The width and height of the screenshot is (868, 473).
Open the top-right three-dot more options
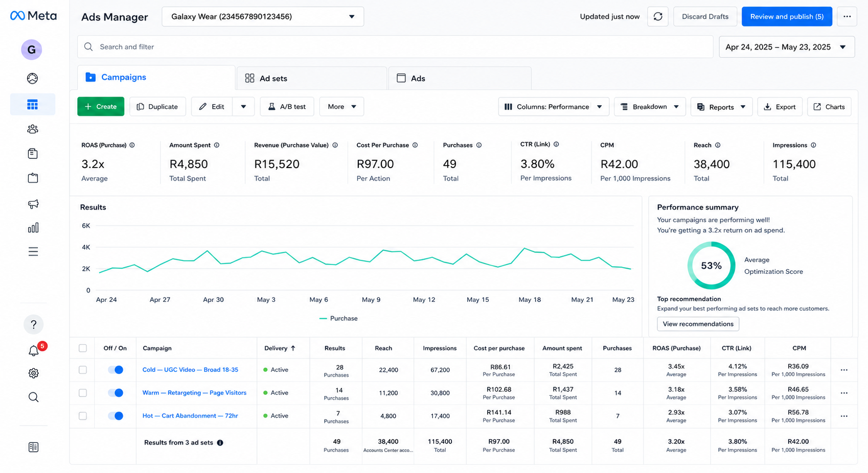point(847,17)
